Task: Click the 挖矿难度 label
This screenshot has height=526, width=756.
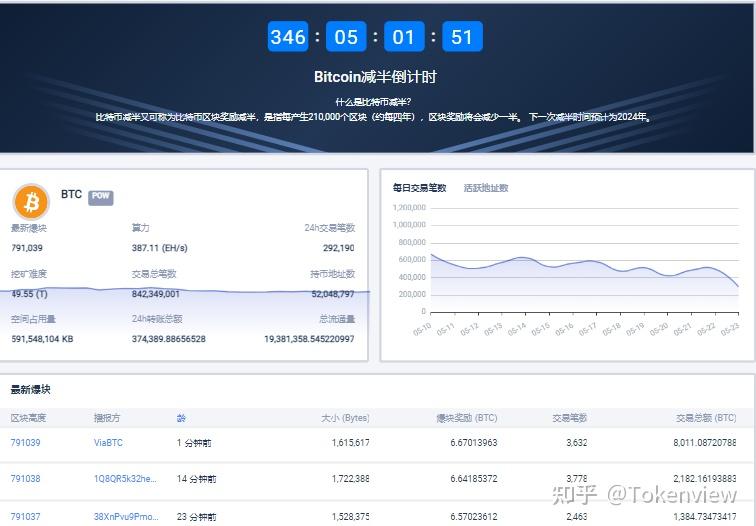Action: pyautogui.click(x=28, y=274)
